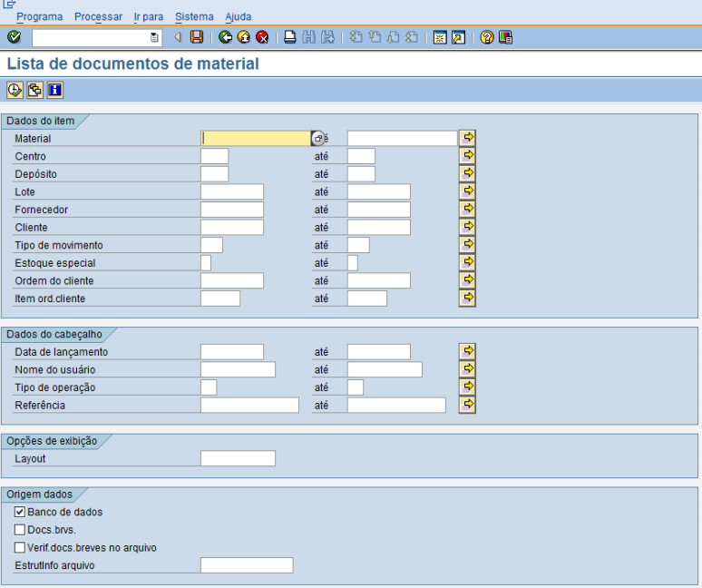Click the green checkmark Enter icon
Screen dimensions: 702x588
point(14,37)
